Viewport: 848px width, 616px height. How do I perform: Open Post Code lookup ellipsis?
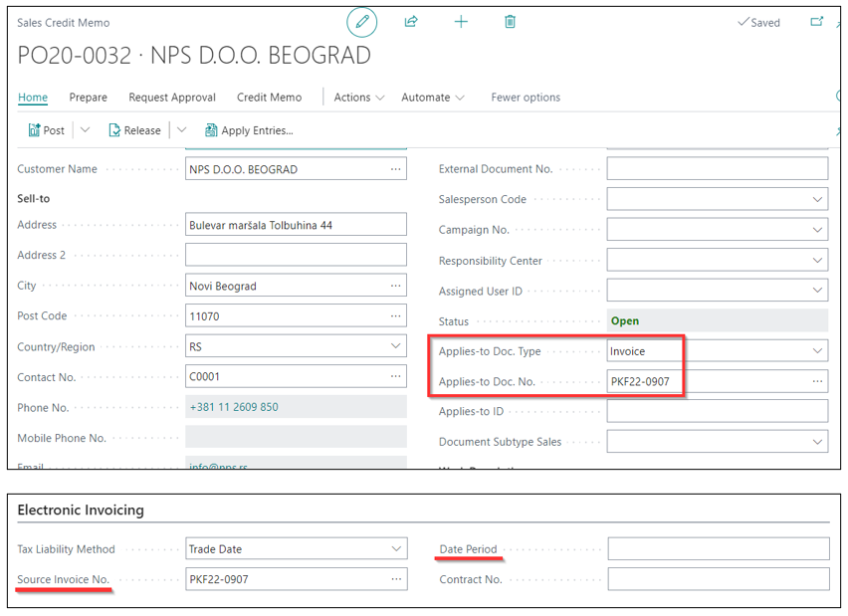tap(396, 315)
